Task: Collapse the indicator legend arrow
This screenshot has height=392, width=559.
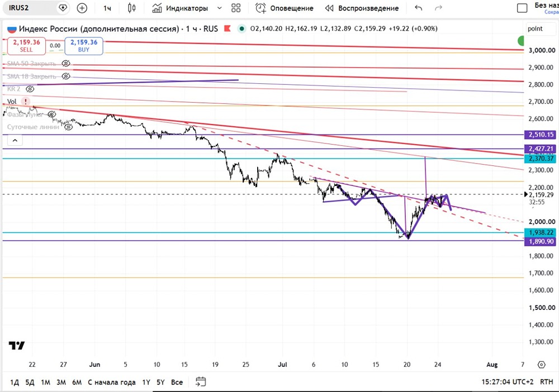Action: click(x=15, y=141)
